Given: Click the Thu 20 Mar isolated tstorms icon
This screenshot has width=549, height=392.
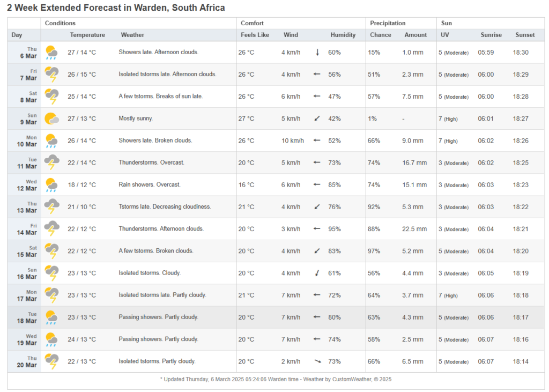Looking at the screenshot, I should [x=51, y=361].
